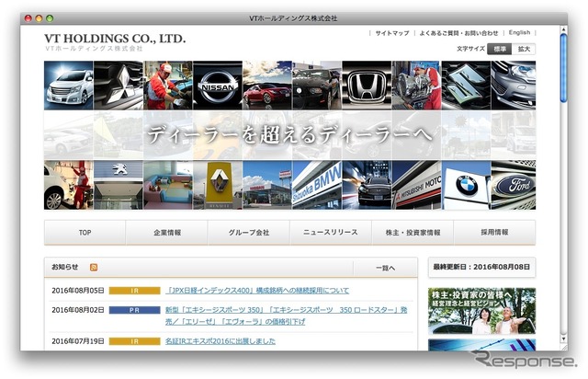Viewport: 588px width, 379px height.
Task: Click the 一覧へ news list button
Action: pos(386,268)
